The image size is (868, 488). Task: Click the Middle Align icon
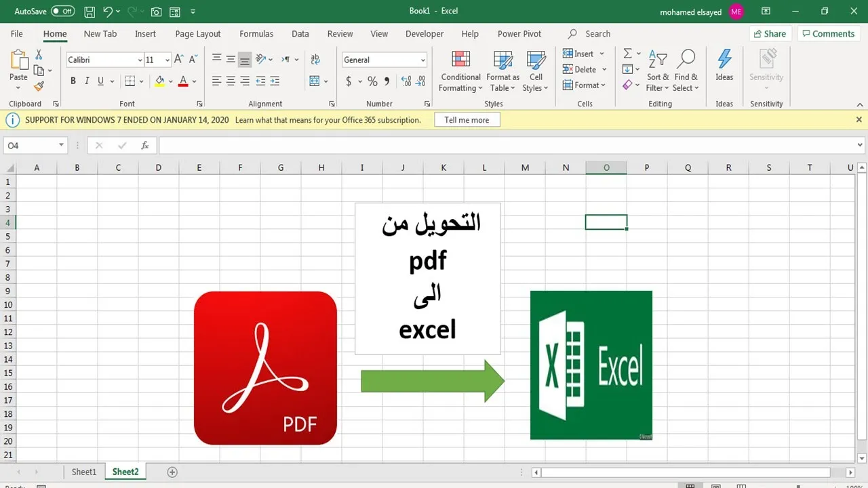(x=231, y=60)
